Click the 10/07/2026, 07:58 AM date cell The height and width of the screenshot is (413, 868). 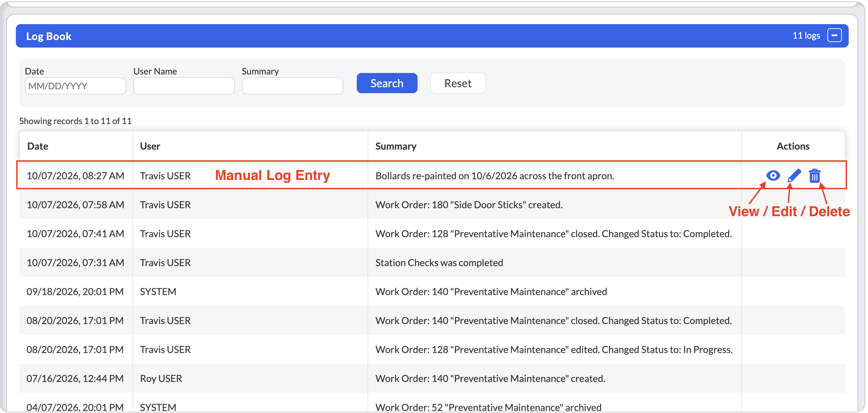(75, 205)
